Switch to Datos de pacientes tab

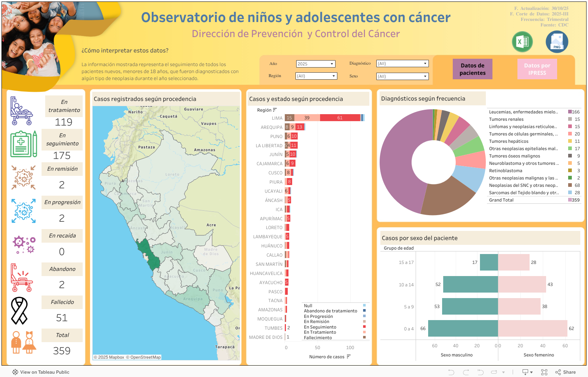[472, 69]
